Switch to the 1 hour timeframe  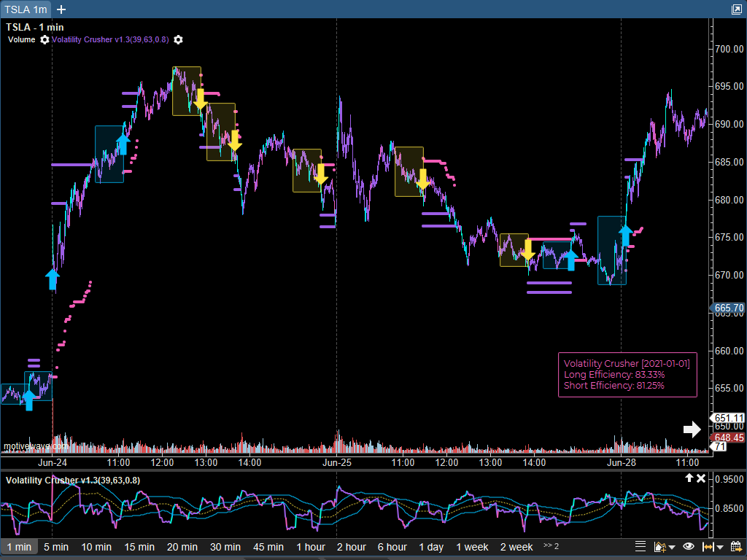pyautogui.click(x=311, y=547)
